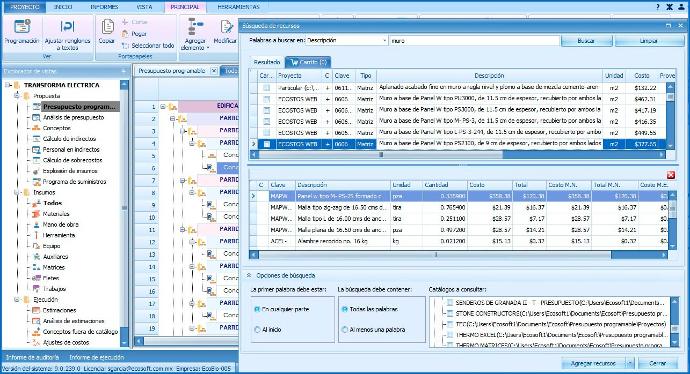The height and width of the screenshot is (374, 690).
Task: Select 'Al menos una palabra' radio option
Action: [x=345, y=330]
